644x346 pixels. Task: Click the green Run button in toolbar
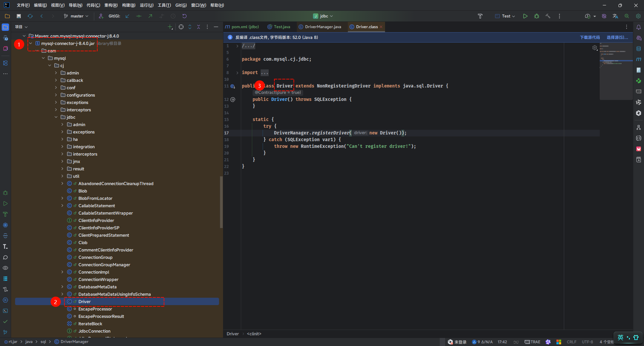[525, 16]
